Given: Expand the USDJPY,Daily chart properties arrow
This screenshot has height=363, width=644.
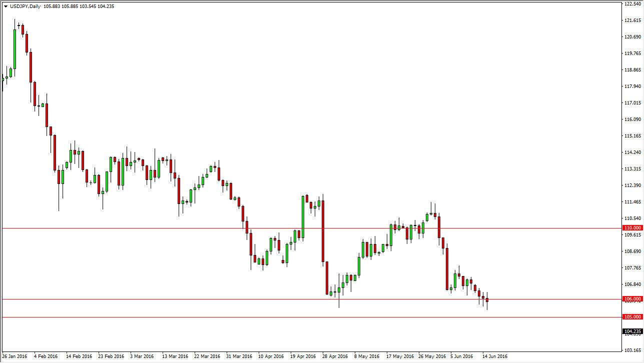Looking at the screenshot, I should 6,6.
